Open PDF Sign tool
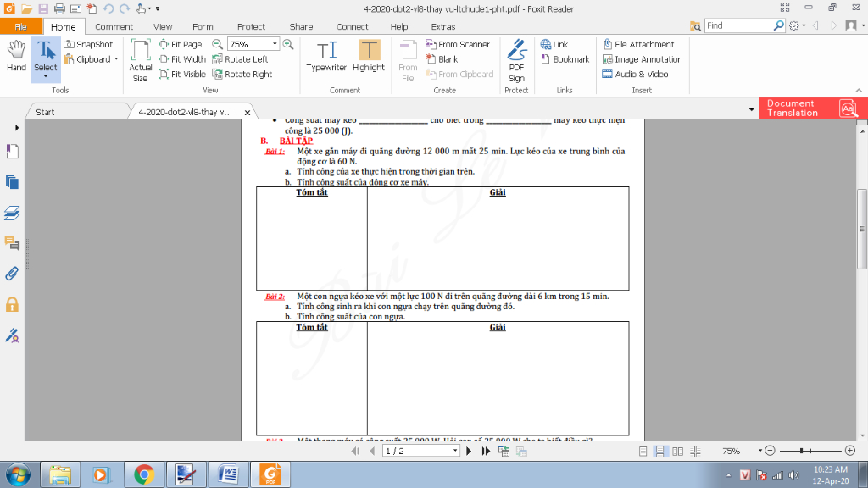The image size is (868, 488). coord(516,61)
